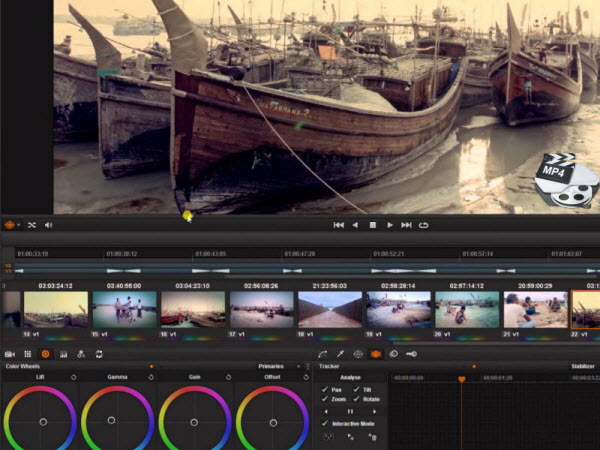Open the Blur palette icon
The height and width of the screenshot is (450, 600).
[x=393, y=354]
